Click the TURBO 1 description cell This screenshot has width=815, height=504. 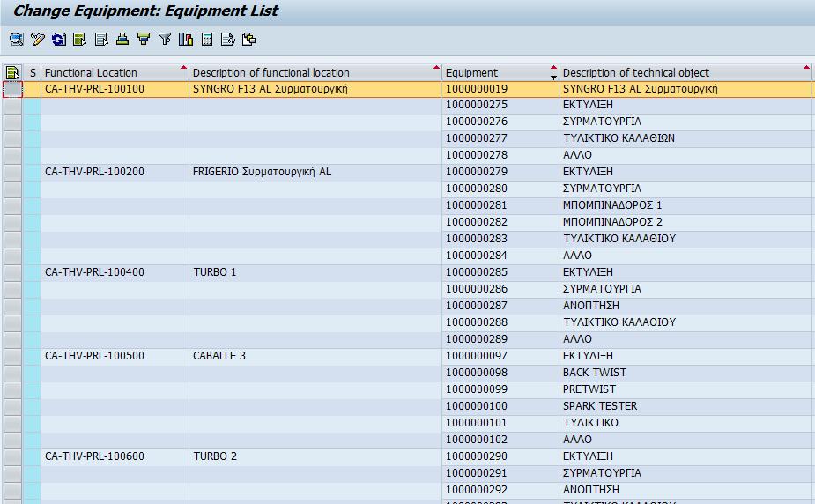tap(315, 272)
